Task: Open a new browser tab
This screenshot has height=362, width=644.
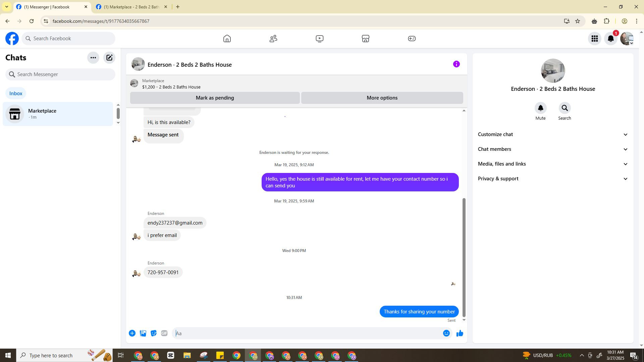Action: [x=178, y=7]
